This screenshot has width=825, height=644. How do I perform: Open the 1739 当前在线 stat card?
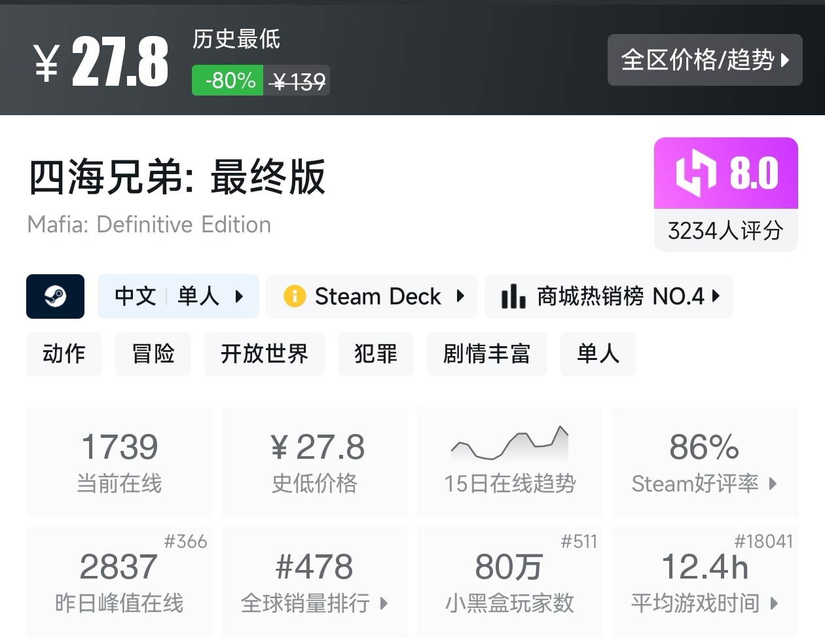click(x=119, y=462)
